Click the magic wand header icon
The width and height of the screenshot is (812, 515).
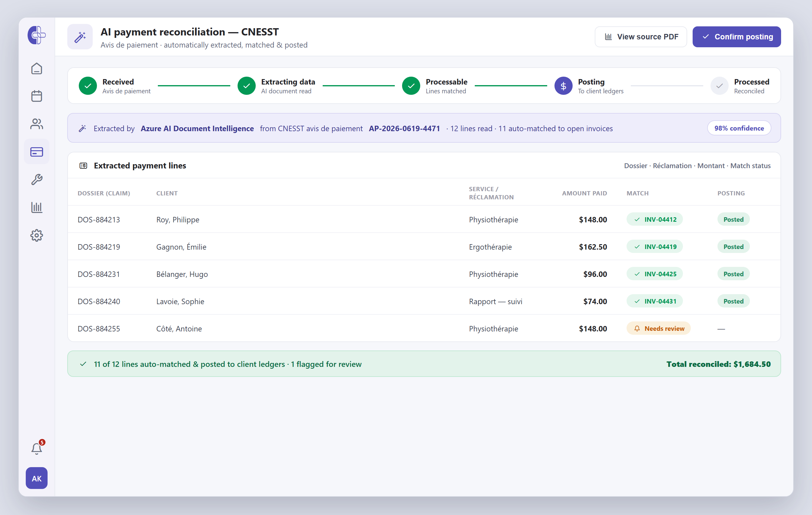pyautogui.click(x=80, y=36)
